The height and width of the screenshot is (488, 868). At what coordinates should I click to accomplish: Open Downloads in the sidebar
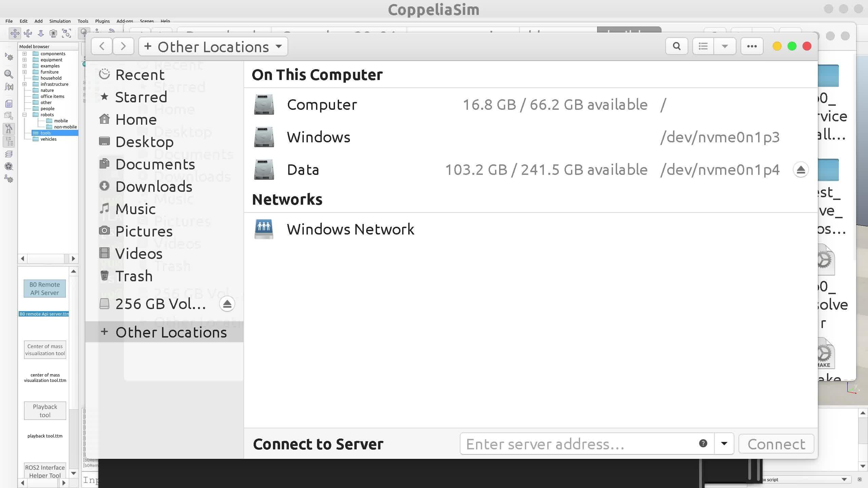[x=164, y=186]
